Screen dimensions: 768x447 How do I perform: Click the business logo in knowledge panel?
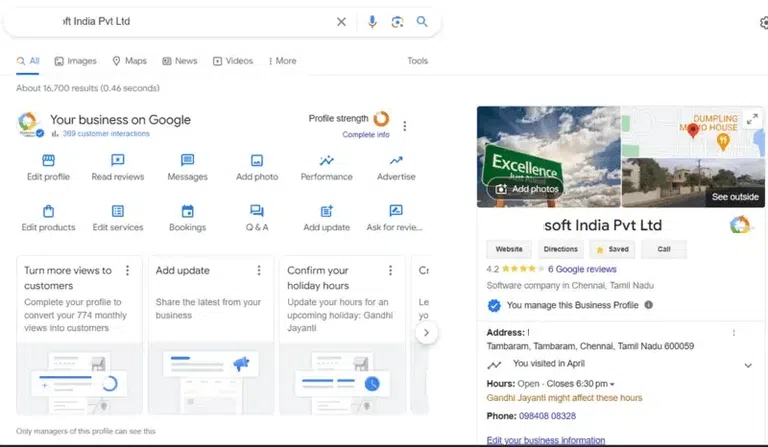[740, 225]
